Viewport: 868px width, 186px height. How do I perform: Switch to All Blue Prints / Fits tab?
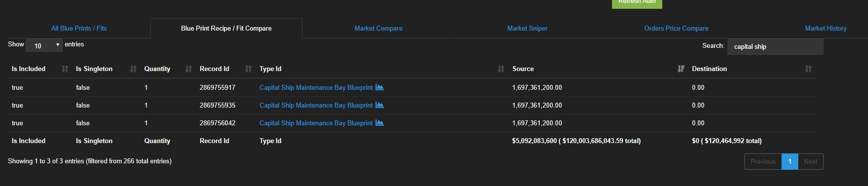click(x=79, y=29)
